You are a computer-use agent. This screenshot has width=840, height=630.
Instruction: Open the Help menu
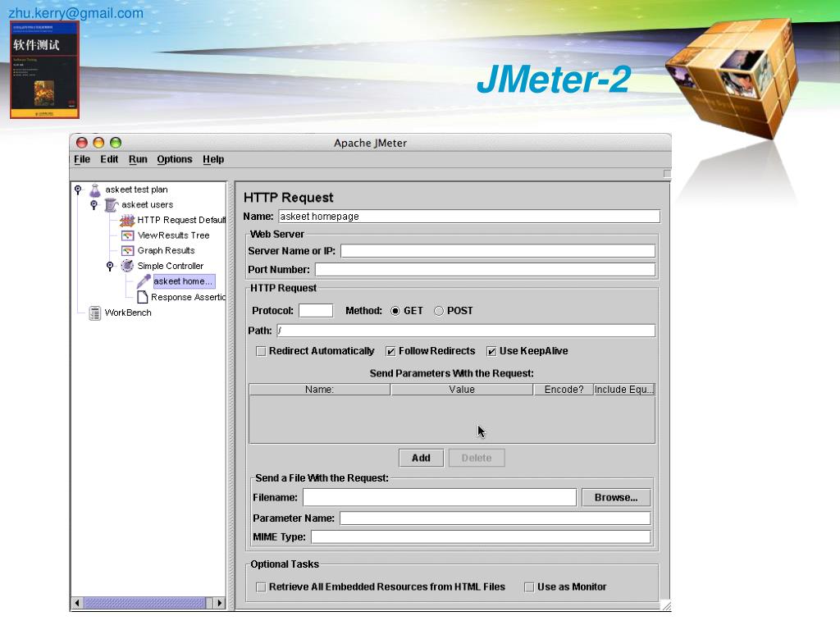pos(213,160)
